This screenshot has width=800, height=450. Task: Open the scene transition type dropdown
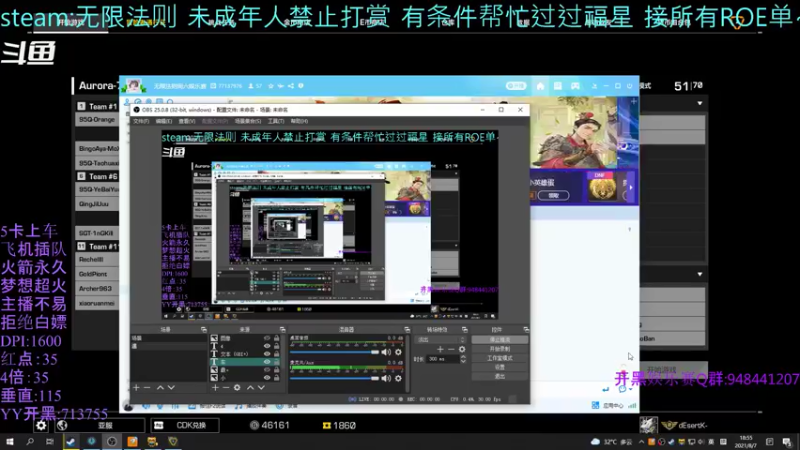point(441,340)
